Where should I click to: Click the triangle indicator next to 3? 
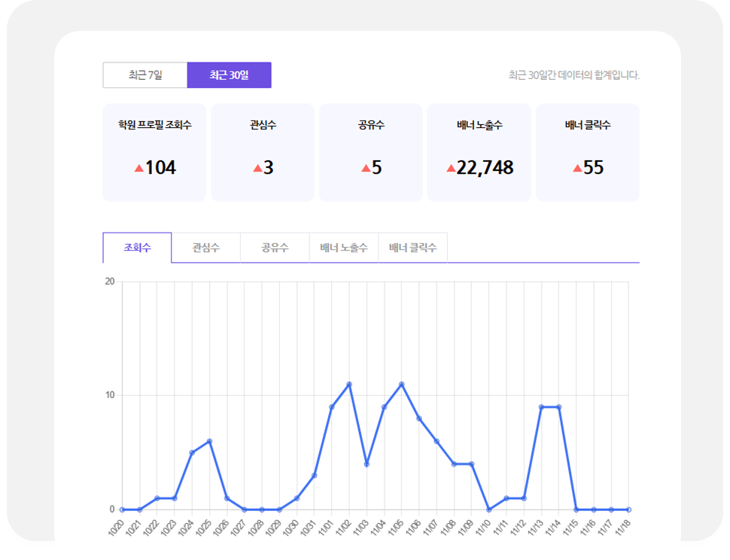(257, 166)
